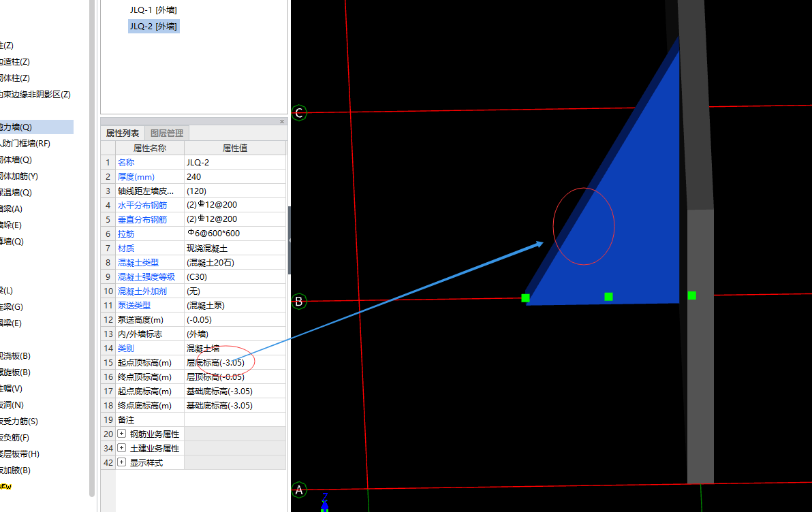This screenshot has height=512, width=812.
Task: Click the 终点底标高 value 基础底标高(-3.05)
Action: (x=234, y=405)
